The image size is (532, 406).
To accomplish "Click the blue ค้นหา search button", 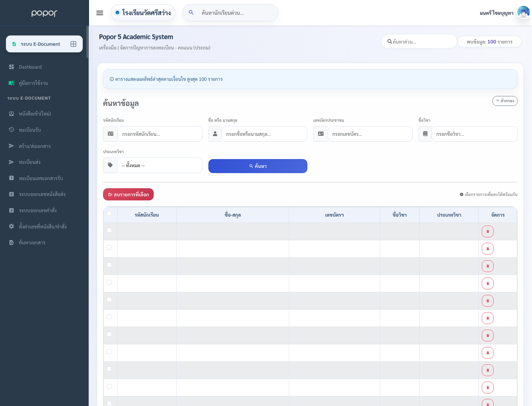I will pos(258,166).
